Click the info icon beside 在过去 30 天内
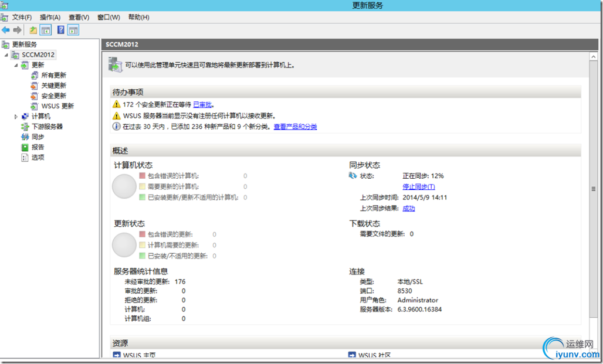 coord(117,127)
